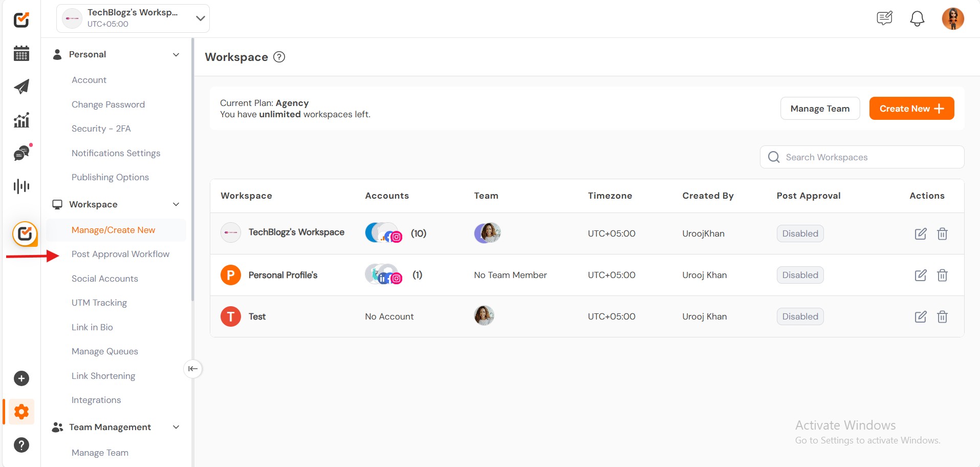Viewport: 980px width, 467px height.
Task: Delete the Test workspace
Action: tap(942, 317)
